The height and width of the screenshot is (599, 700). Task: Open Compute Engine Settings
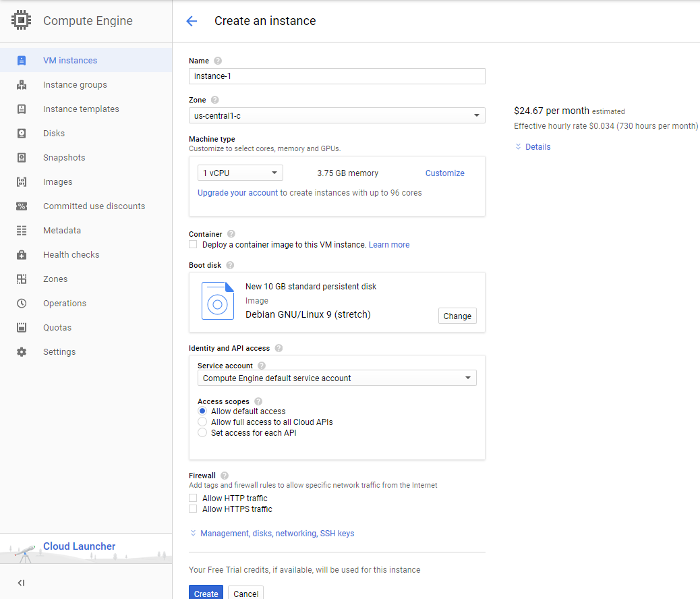point(59,352)
